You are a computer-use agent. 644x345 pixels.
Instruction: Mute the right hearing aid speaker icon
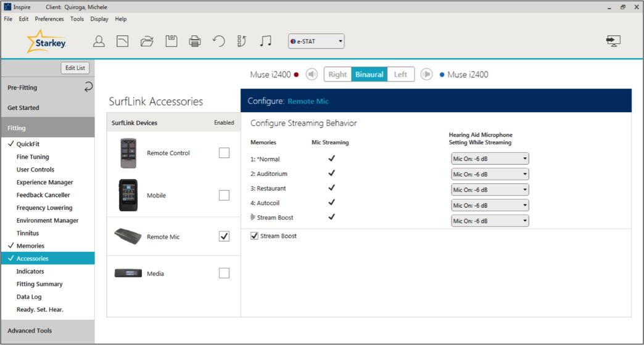click(x=312, y=74)
